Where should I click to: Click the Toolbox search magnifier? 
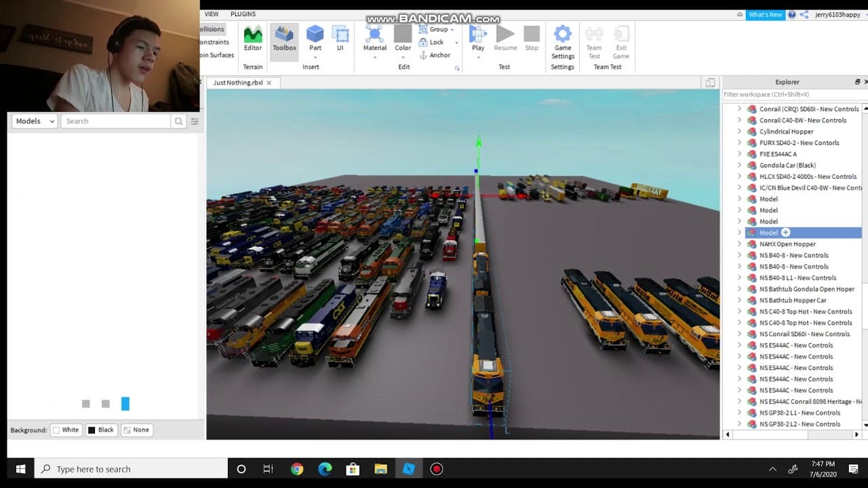tap(178, 121)
